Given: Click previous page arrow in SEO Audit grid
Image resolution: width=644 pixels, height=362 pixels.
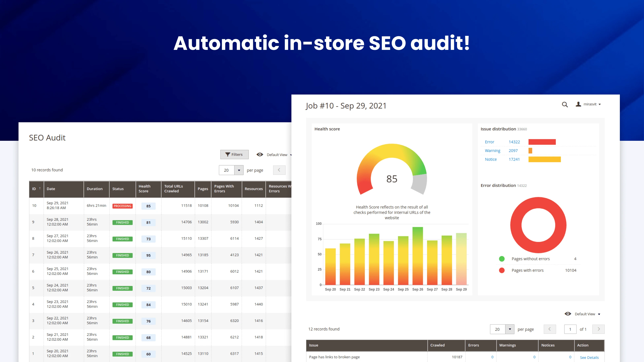Looking at the screenshot, I should point(279,170).
